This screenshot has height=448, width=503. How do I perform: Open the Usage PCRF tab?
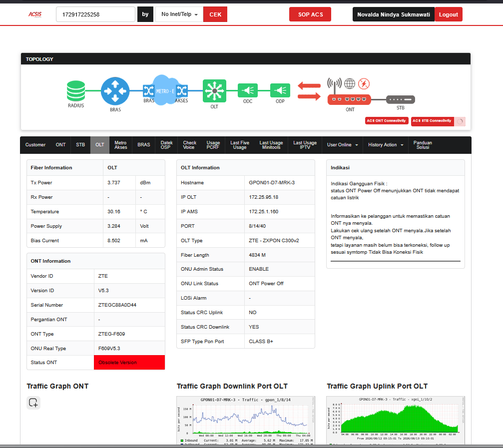213,145
